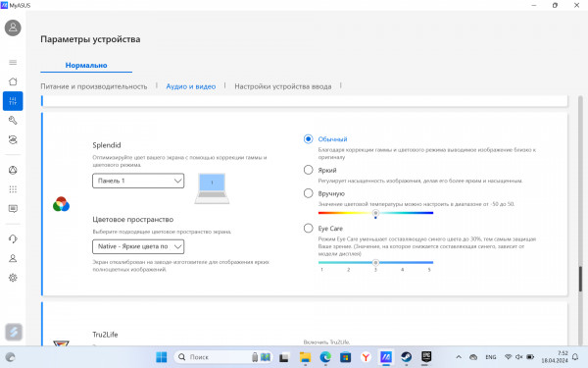
Task: Expand the hamburger navigation menu
Action: coord(13,63)
